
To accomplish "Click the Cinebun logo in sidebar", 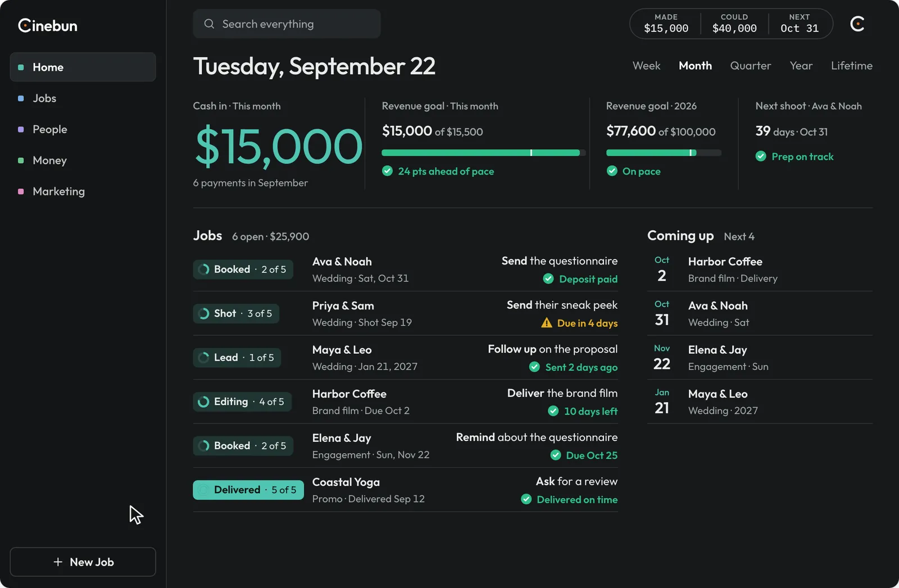I will click(48, 25).
